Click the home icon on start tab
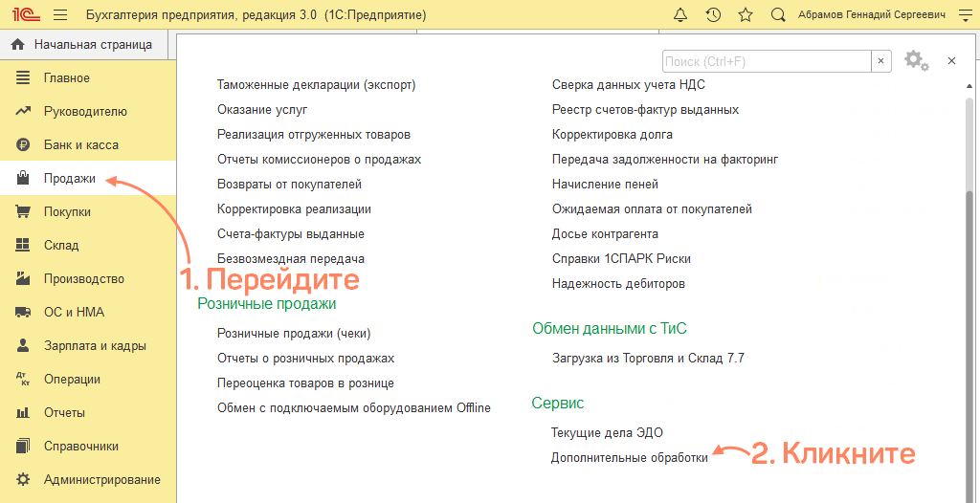Screen dimensions: 980x503 18,44
